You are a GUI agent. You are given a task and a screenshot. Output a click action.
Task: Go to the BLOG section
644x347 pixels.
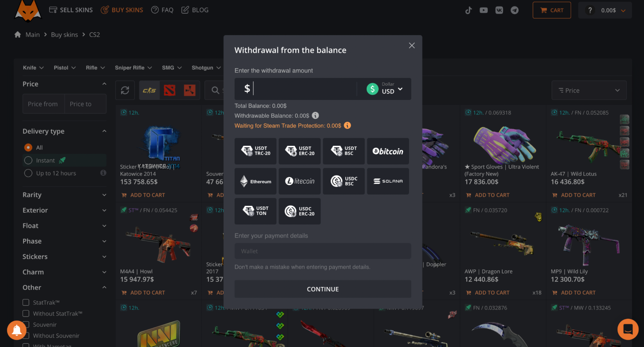194,9
